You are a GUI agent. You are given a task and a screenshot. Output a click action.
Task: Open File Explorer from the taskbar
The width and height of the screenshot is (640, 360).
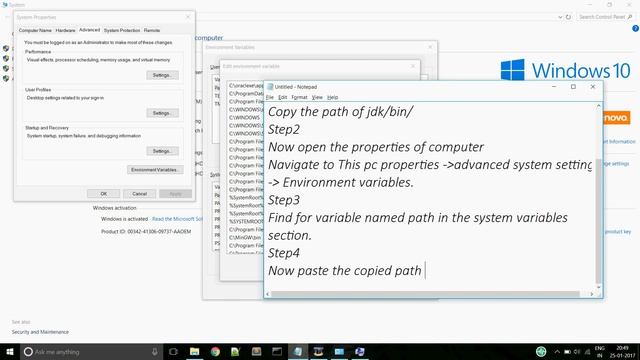[x=195, y=351]
